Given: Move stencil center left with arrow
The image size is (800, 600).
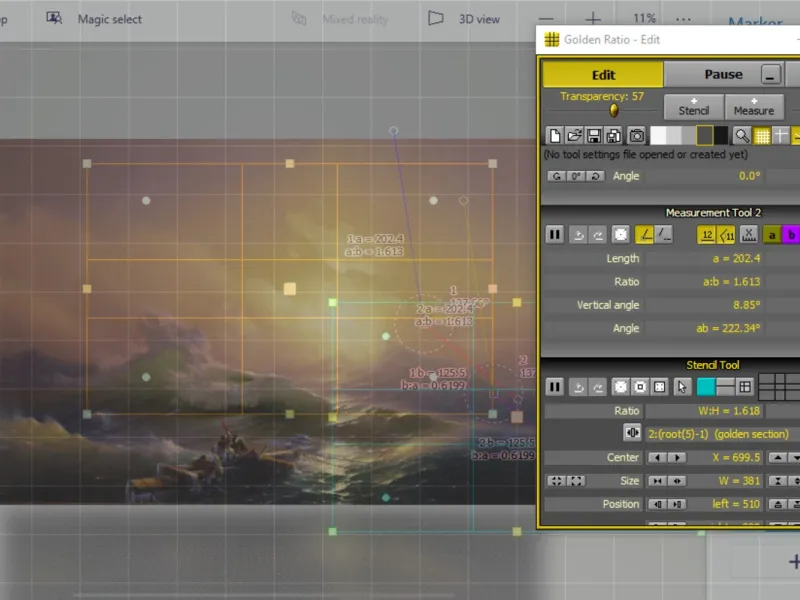Looking at the screenshot, I should (657, 458).
